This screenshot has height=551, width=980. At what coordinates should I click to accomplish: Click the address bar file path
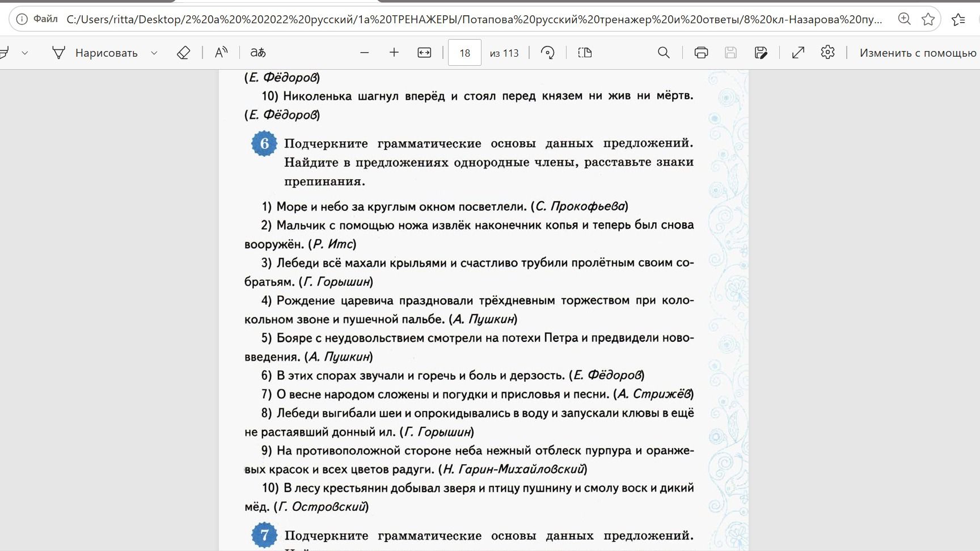pyautogui.click(x=474, y=19)
